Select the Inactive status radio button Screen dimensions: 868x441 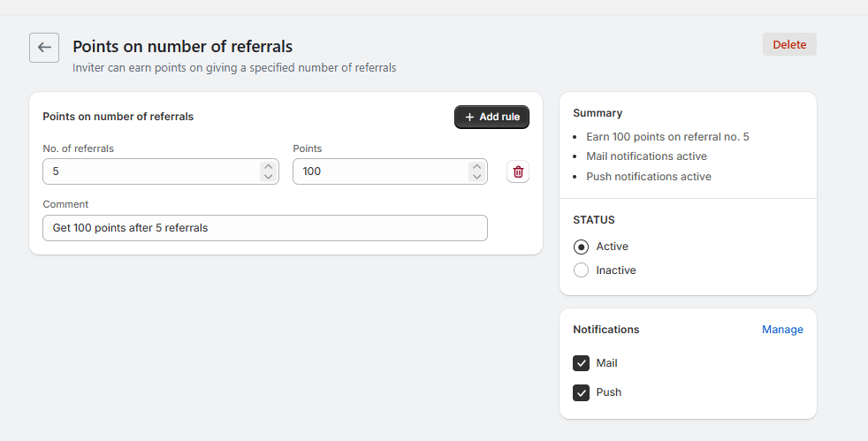point(581,270)
